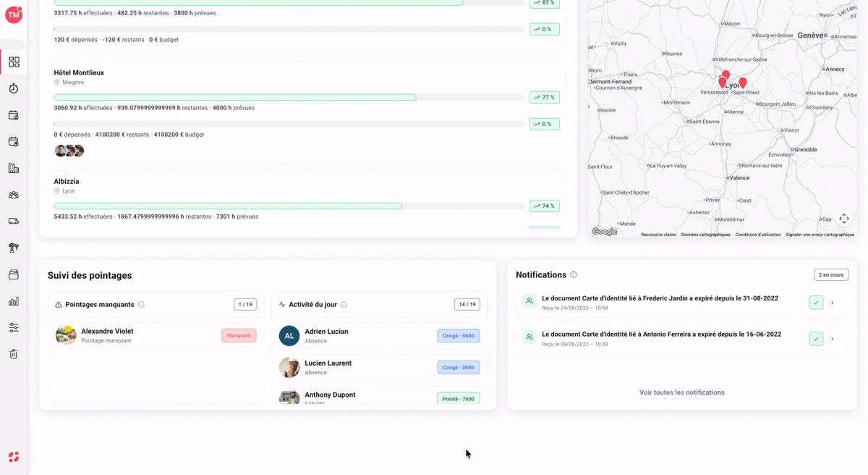Click the info icon next to Notifications

[574, 275]
